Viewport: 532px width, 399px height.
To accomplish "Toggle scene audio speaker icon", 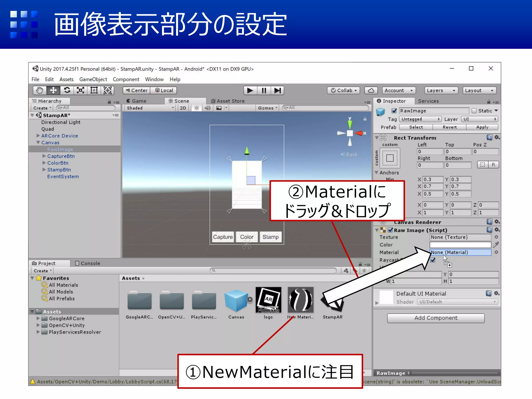I will [x=208, y=108].
